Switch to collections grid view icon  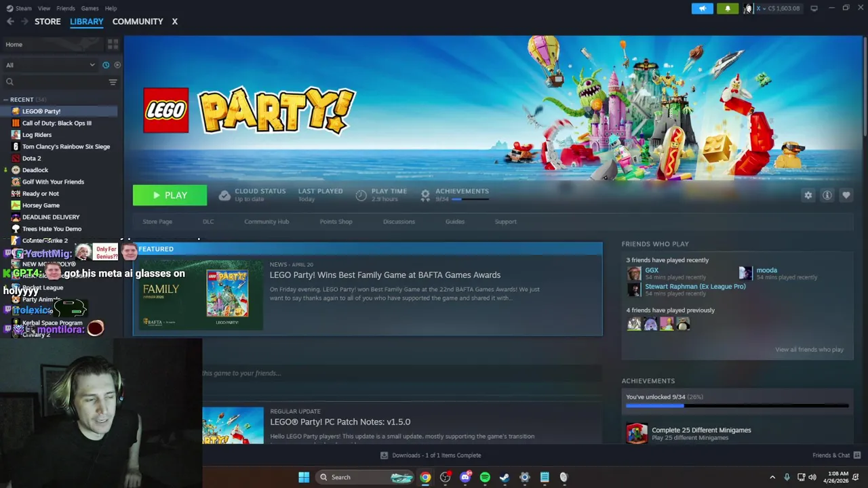point(113,45)
